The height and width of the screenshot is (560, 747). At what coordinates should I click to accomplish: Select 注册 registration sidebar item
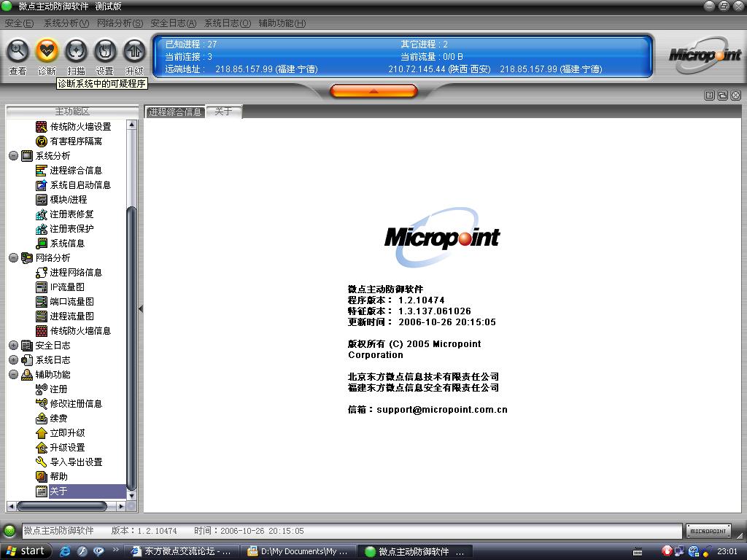coord(52,389)
